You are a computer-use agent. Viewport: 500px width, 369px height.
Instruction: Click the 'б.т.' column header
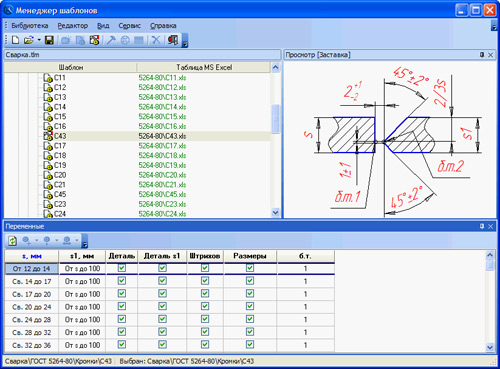(x=305, y=256)
